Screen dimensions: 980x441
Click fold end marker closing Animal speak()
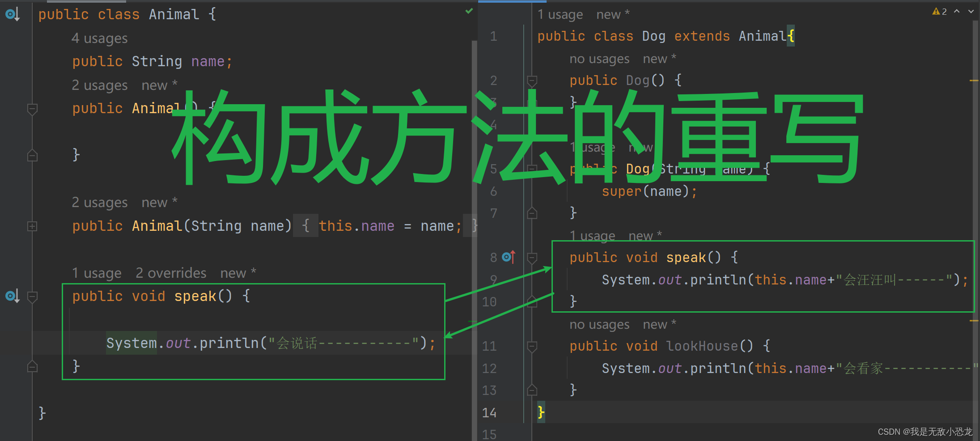pos(32,367)
